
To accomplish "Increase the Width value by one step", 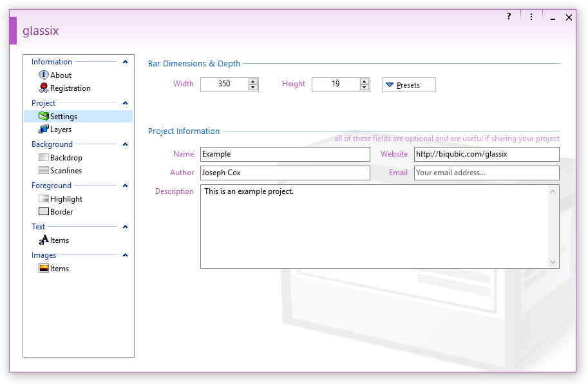I will click(x=253, y=81).
